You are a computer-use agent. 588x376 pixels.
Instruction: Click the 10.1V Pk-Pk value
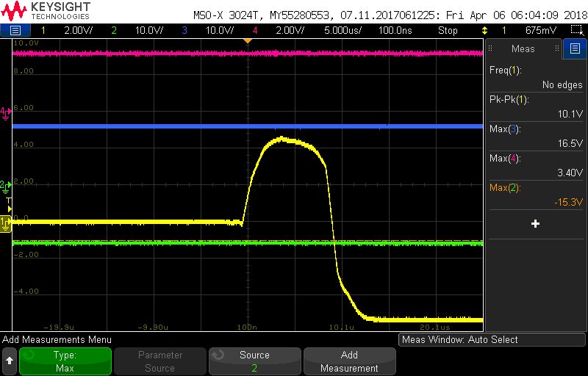570,115
